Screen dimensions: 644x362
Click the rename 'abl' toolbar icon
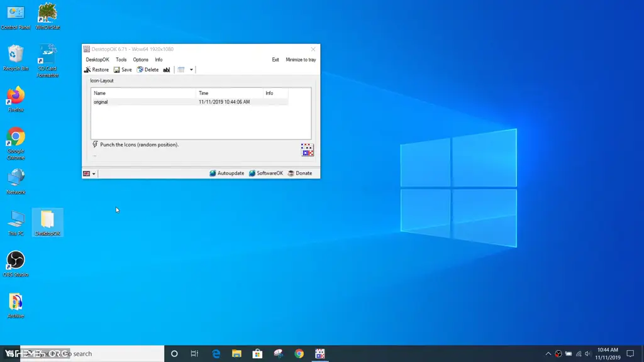[x=167, y=70]
